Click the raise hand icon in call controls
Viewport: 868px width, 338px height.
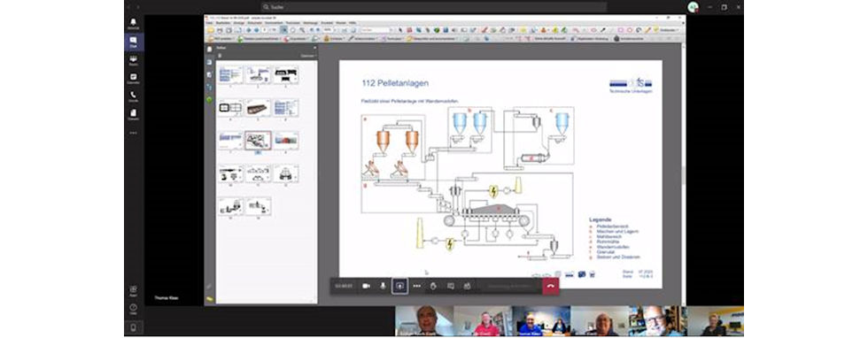tap(433, 286)
